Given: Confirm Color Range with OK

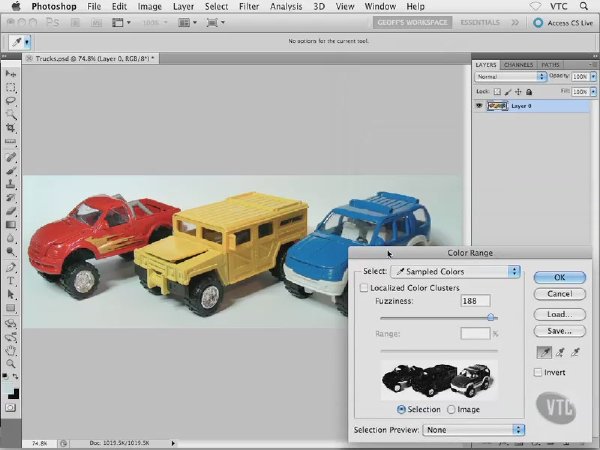Looking at the screenshot, I should pos(559,277).
